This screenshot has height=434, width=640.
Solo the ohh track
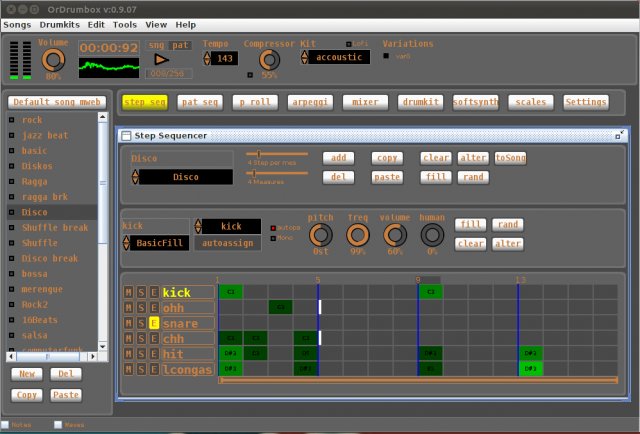tap(141, 308)
